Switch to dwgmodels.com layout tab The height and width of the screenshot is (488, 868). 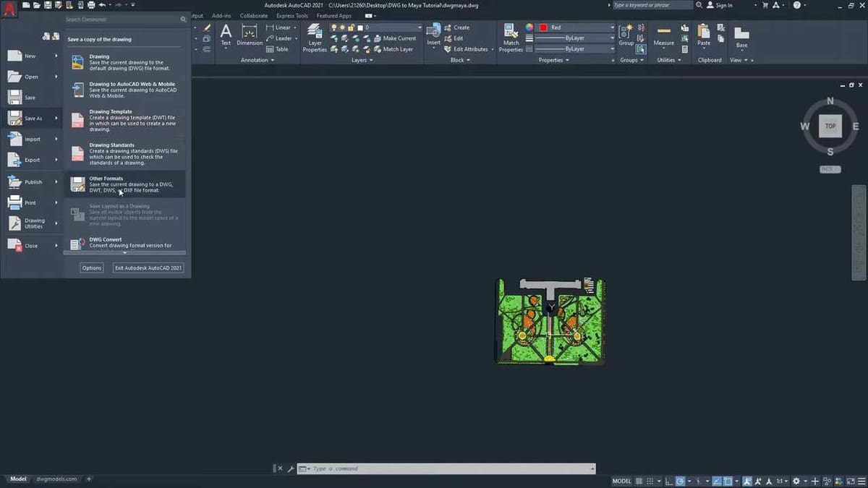point(56,479)
